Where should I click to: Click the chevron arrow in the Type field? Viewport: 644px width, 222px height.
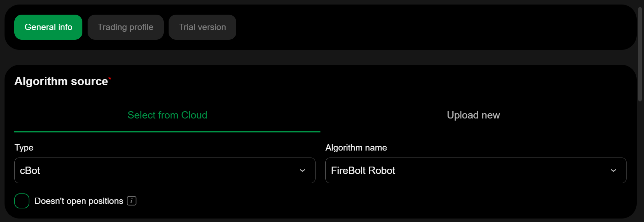pyautogui.click(x=303, y=170)
